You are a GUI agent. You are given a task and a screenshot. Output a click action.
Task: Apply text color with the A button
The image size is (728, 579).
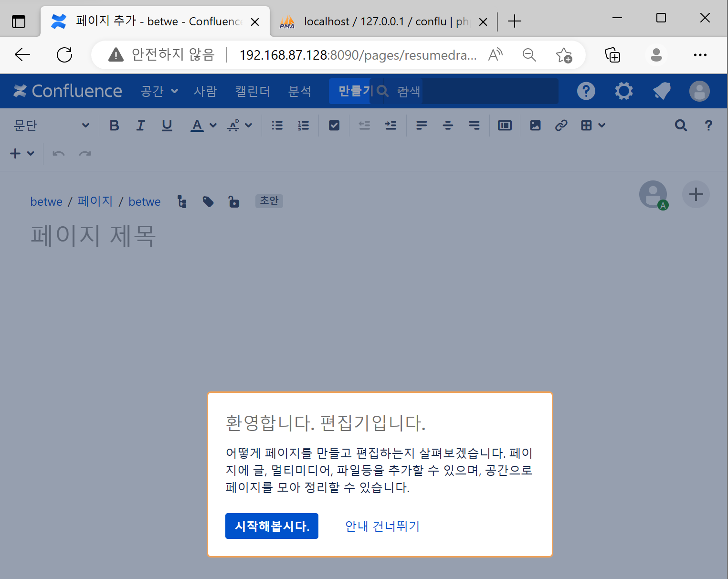click(x=197, y=126)
